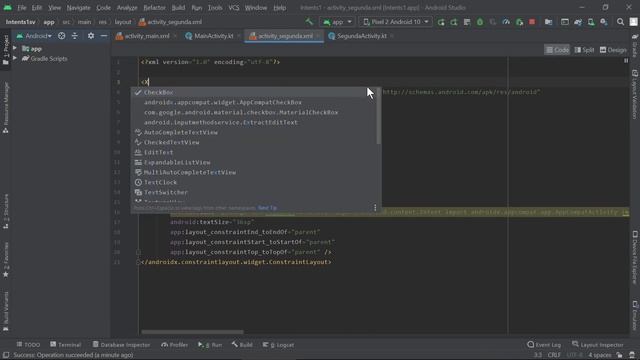The height and width of the screenshot is (360, 640).
Task: Open the File menu
Action: (22, 8)
